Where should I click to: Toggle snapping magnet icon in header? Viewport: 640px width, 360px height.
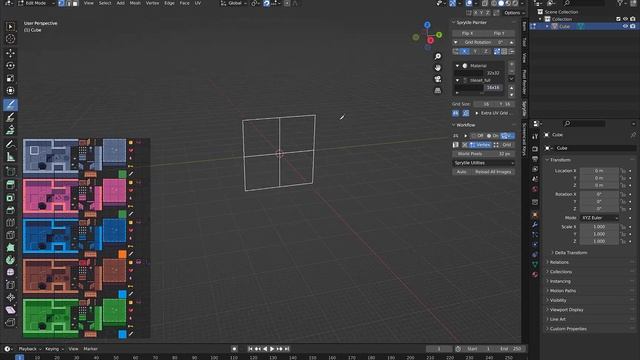coord(267,3)
